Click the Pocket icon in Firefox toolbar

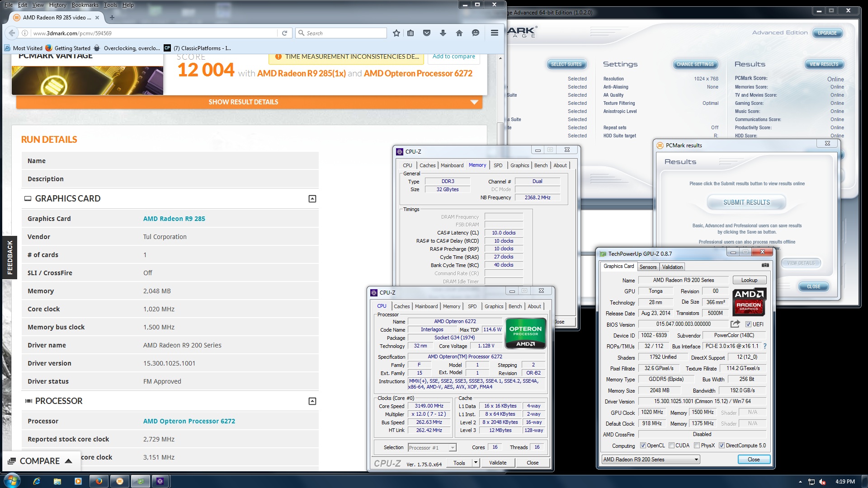[x=427, y=33]
